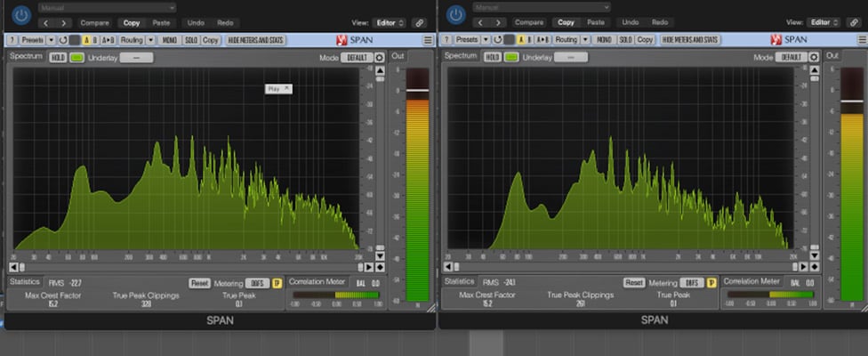Open the help question-mark button in right SPAN
Image resolution: width=868 pixels, height=356 pixels.
446,40
